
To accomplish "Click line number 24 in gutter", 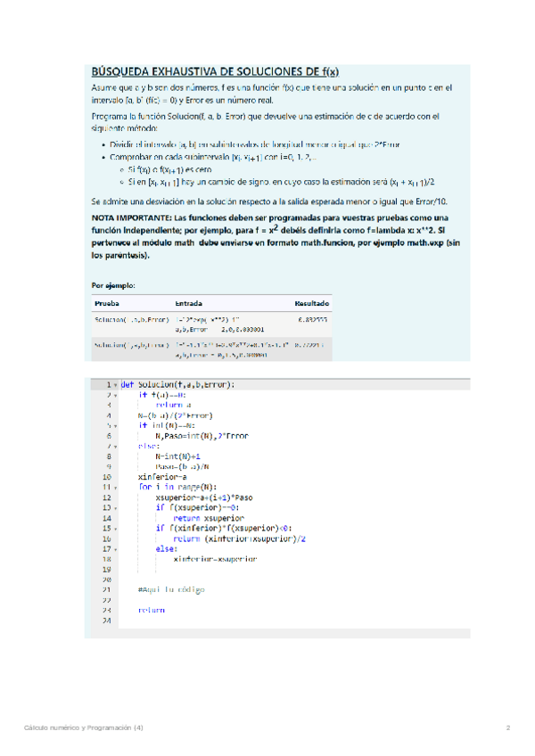I will pos(105,620).
